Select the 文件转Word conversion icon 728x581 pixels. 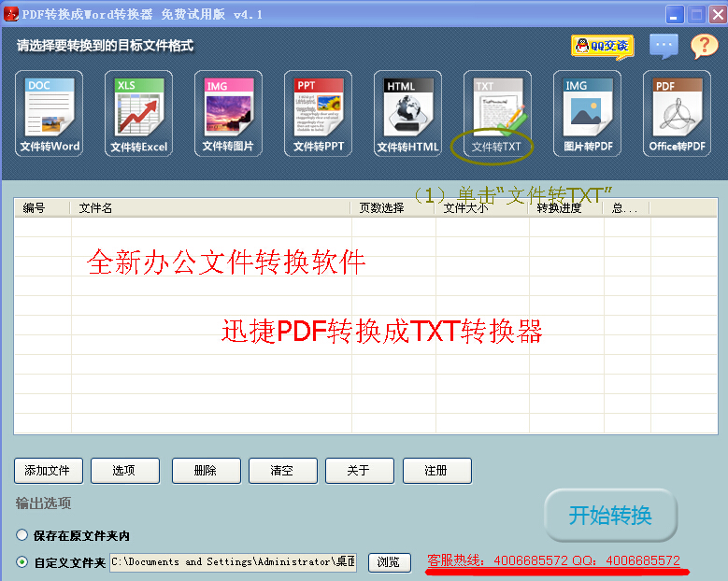pyautogui.click(x=50, y=113)
